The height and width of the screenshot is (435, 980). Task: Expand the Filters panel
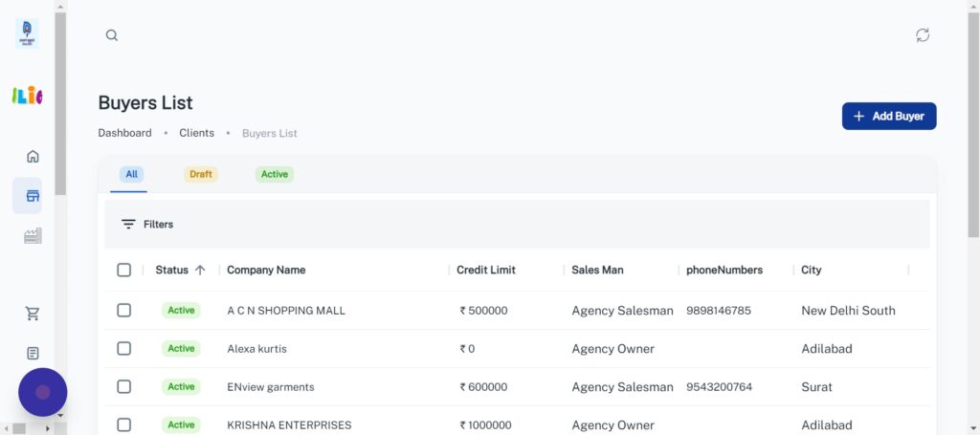[147, 224]
